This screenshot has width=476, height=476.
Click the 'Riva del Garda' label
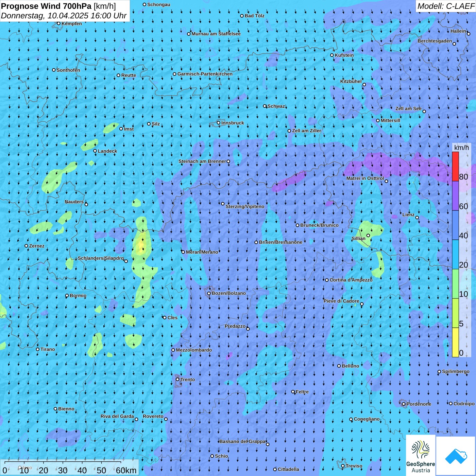point(117,416)
